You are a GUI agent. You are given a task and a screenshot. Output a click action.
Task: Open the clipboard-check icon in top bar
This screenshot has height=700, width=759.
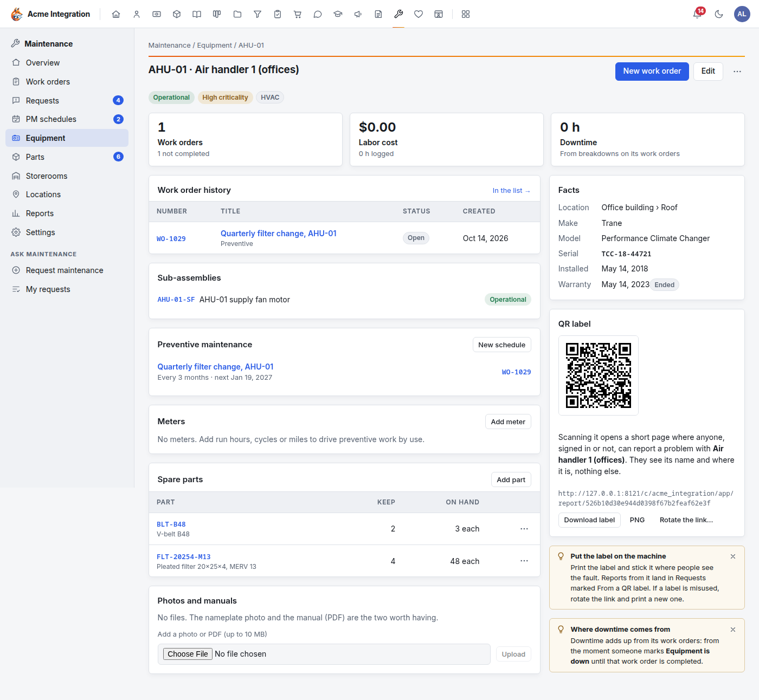point(278,14)
